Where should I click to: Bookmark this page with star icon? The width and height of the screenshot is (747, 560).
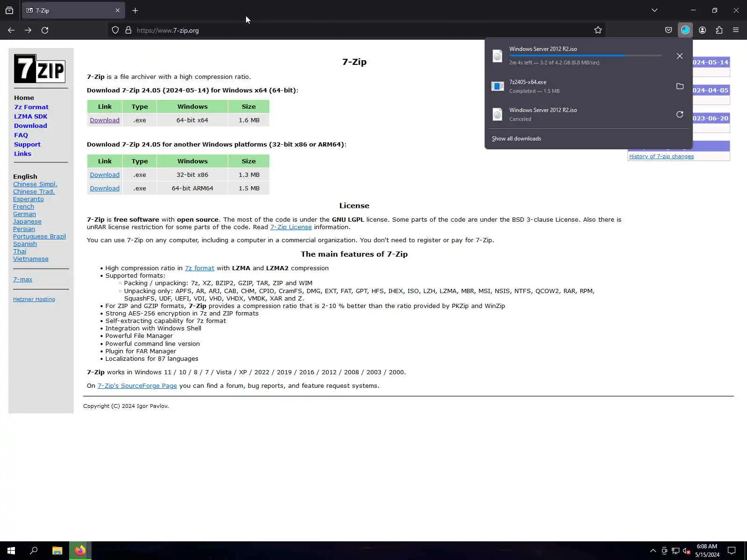[x=598, y=30]
